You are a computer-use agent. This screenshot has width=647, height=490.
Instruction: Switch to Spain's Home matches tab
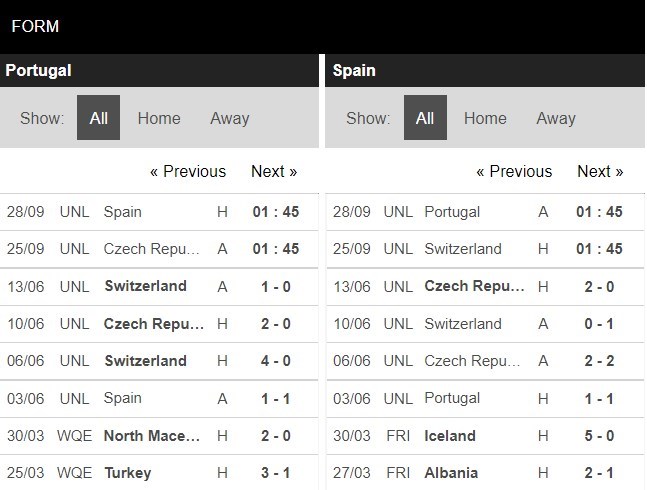[485, 118]
